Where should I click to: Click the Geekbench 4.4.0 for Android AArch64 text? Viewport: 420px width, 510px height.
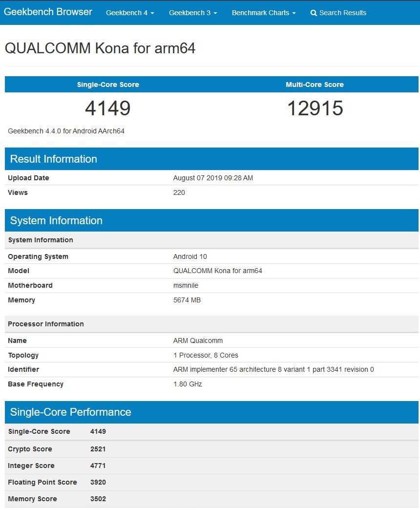[x=66, y=131]
